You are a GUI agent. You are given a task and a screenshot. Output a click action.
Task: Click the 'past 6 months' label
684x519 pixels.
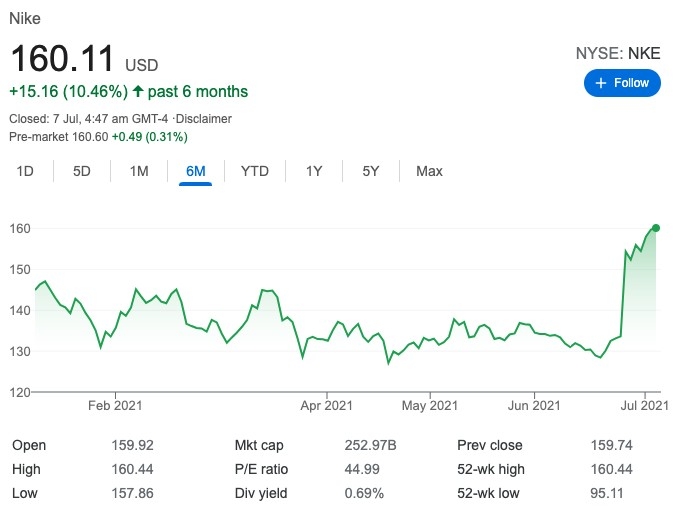tap(198, 92)
